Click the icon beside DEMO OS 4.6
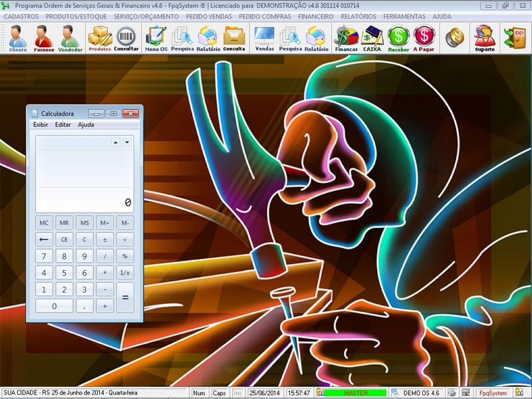Screen dimensions: 532x399 (x=395, y=393)
